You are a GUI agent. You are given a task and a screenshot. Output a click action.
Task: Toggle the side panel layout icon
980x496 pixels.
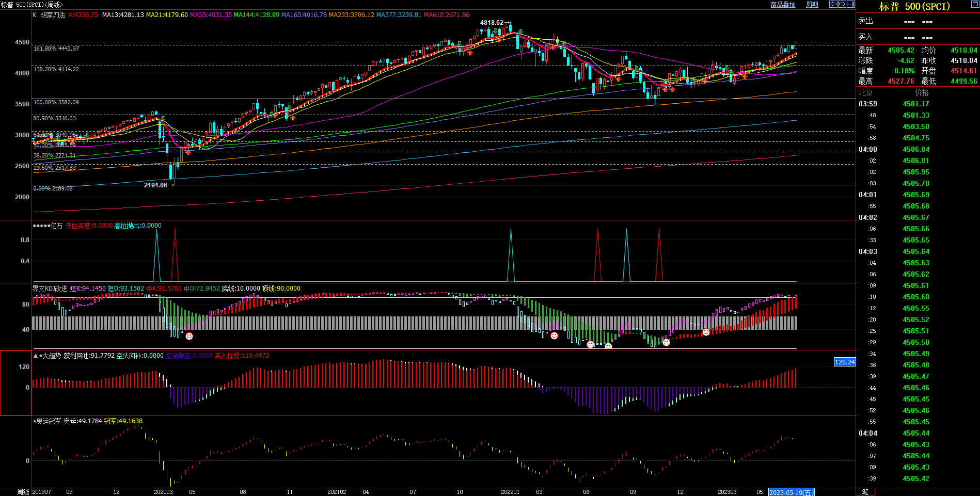click(x=851, y=4)
